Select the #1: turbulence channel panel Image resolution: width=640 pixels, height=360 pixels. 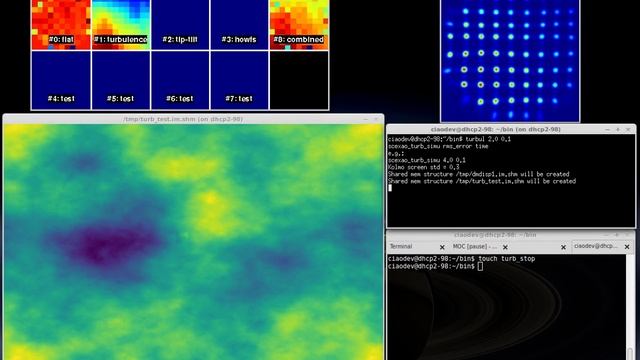[120, 24]
